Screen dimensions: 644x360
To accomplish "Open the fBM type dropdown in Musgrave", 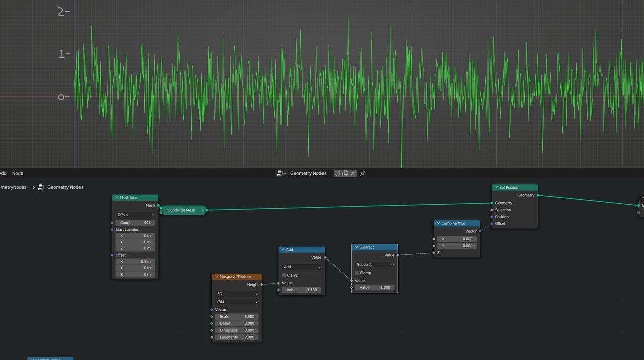I will [x=236, y=302].
